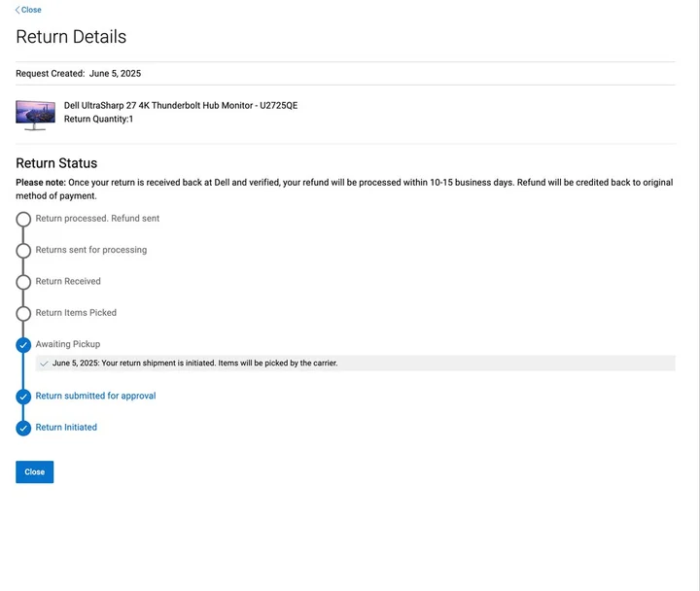The width and height of the screenshot is (700, 591).
Task: Click the 'Request Created: June 5, 2025' line
Action: click(x=78, y=74)
